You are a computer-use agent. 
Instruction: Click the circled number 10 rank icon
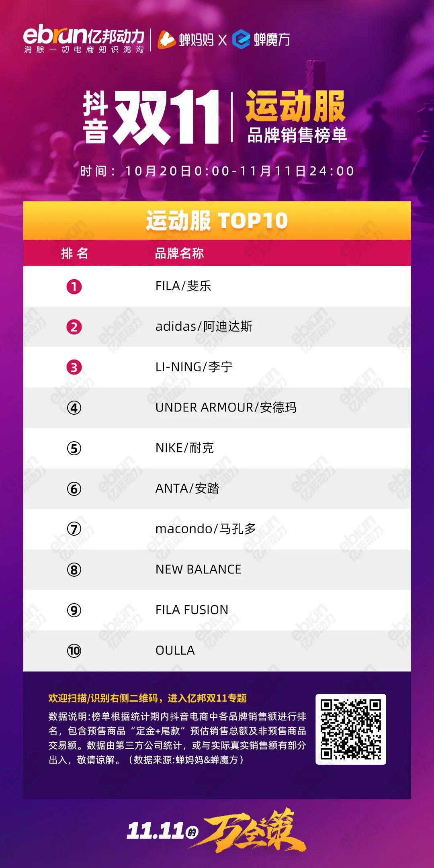click(74, 651)
